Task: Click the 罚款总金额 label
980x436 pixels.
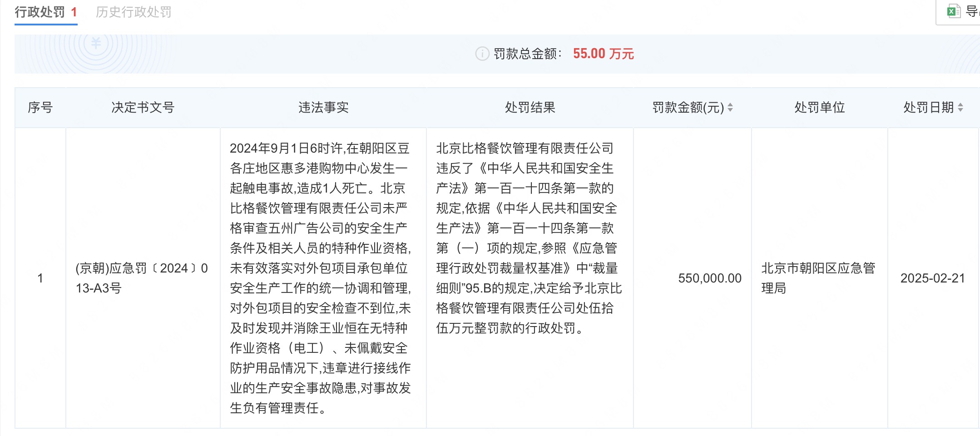Action: click(x=528, y=54)
